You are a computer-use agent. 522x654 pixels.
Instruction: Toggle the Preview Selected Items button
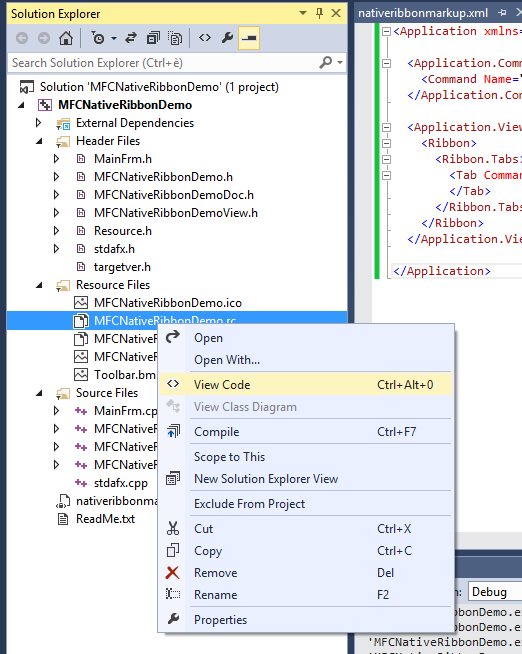(x=249, y=38)
